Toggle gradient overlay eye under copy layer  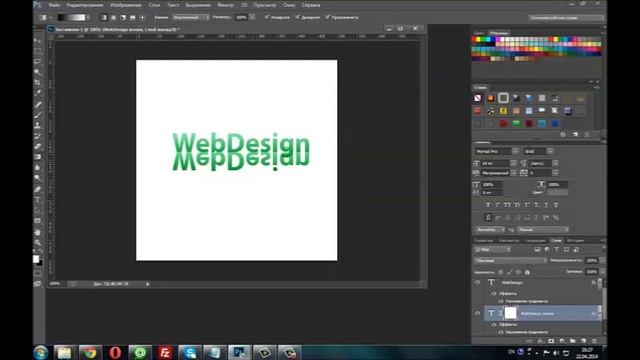click(501, 332)
